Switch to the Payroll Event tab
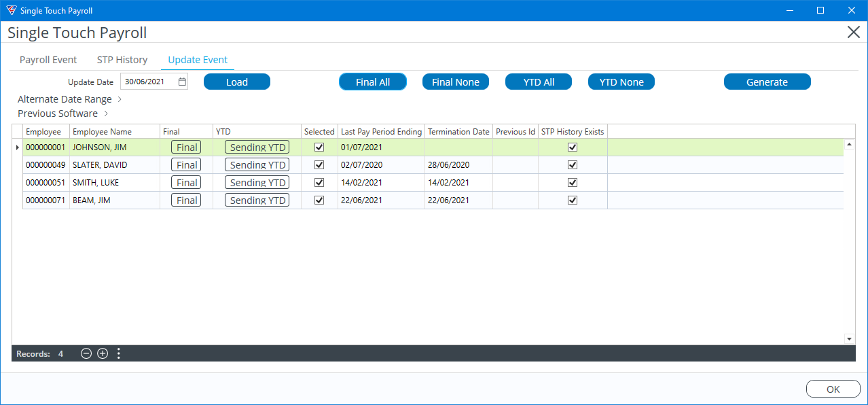This screenshot has height=405, width=868. coord(48,60)
